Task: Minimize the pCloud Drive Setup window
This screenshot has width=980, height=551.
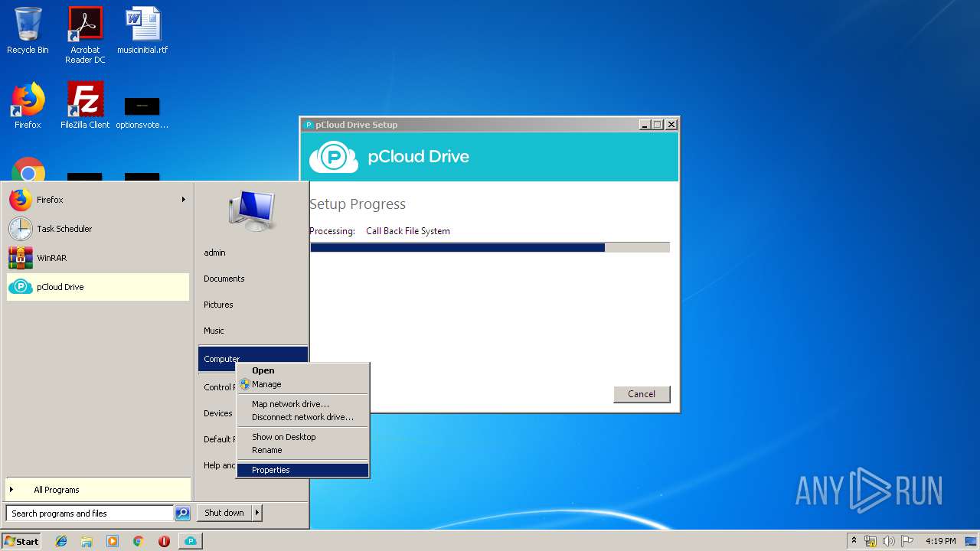Action: coord(645,125)
